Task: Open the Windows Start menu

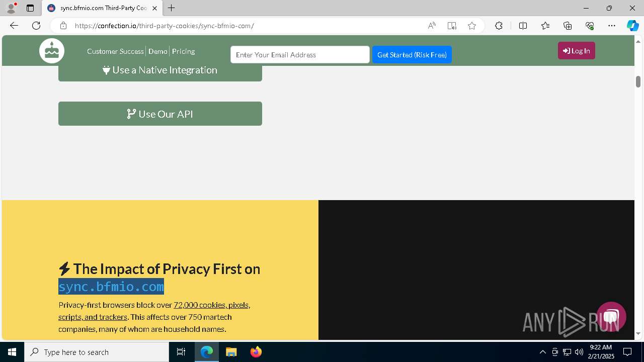Action: point(12,352)
